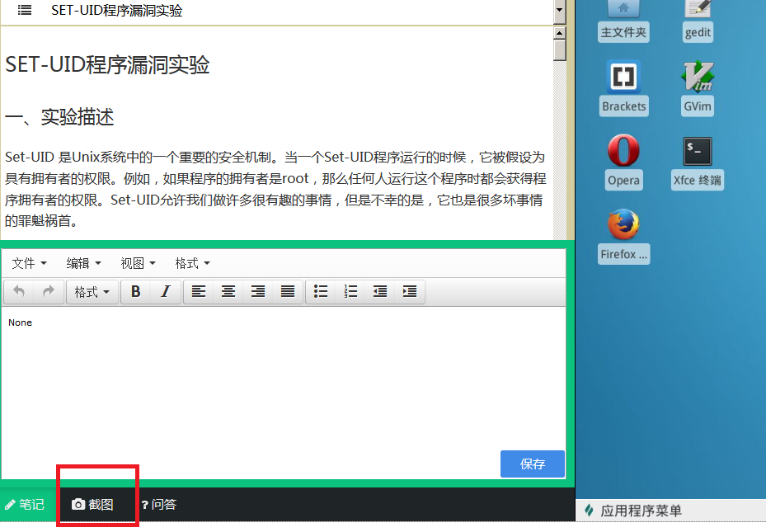Toggle italic formatting
766x532 pixels.
(166, 292)
